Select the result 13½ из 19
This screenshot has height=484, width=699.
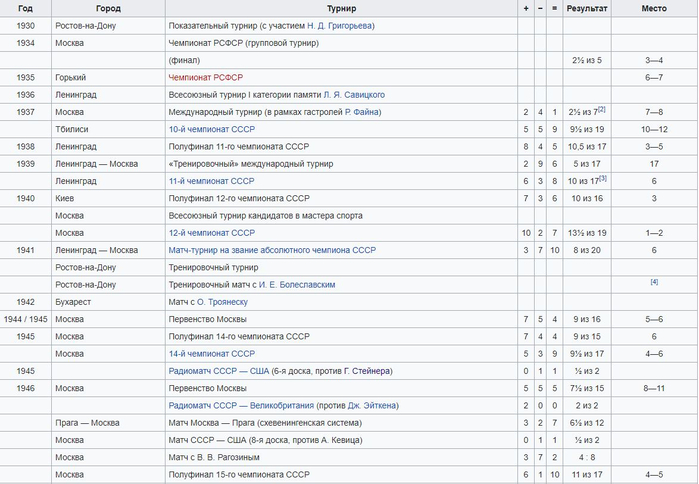[587, 233]
